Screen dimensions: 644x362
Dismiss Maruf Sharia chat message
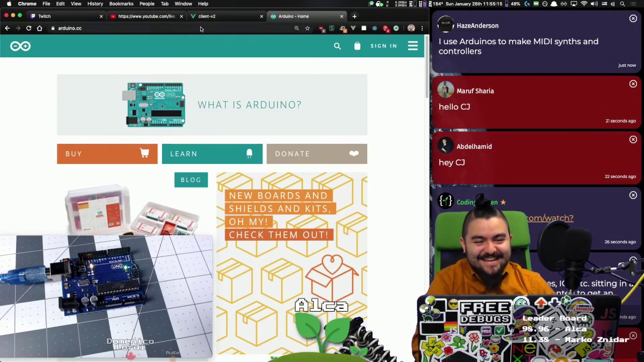(633, 84)
